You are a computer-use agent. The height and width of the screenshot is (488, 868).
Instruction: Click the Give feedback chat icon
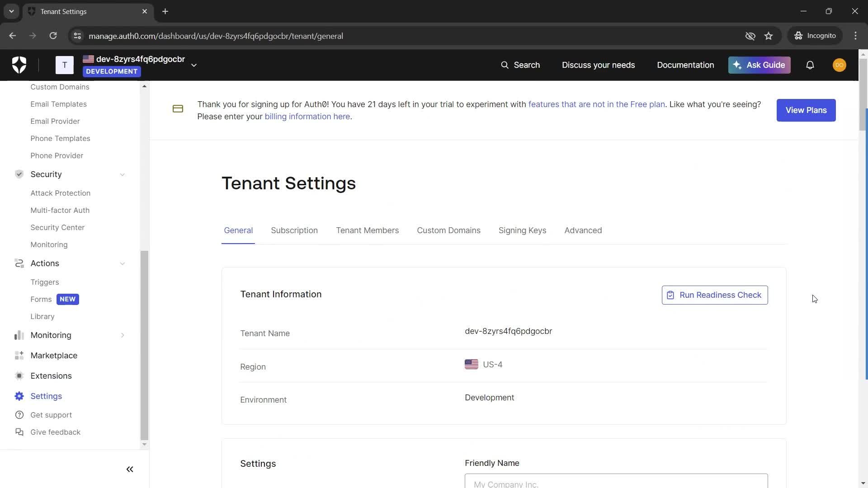[x=19, y=432]
